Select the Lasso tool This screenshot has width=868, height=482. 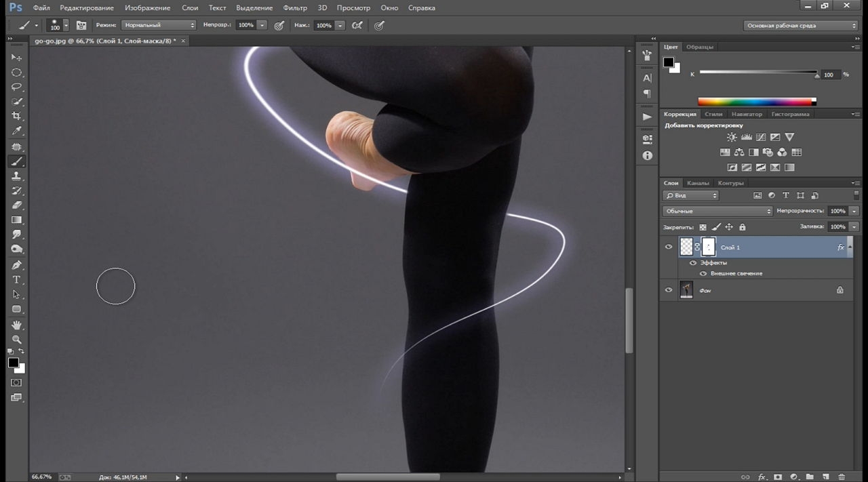pyautogui.click(x=17, y=87)
